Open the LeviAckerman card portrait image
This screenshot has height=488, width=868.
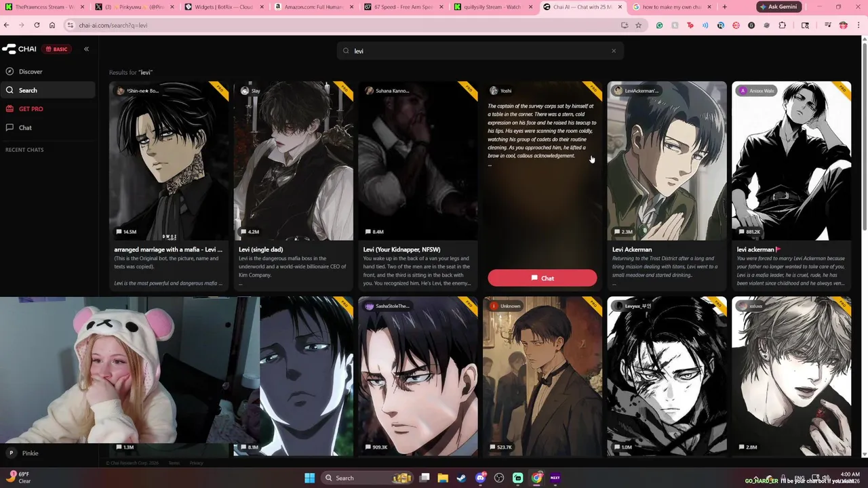(x=667, y=161)
